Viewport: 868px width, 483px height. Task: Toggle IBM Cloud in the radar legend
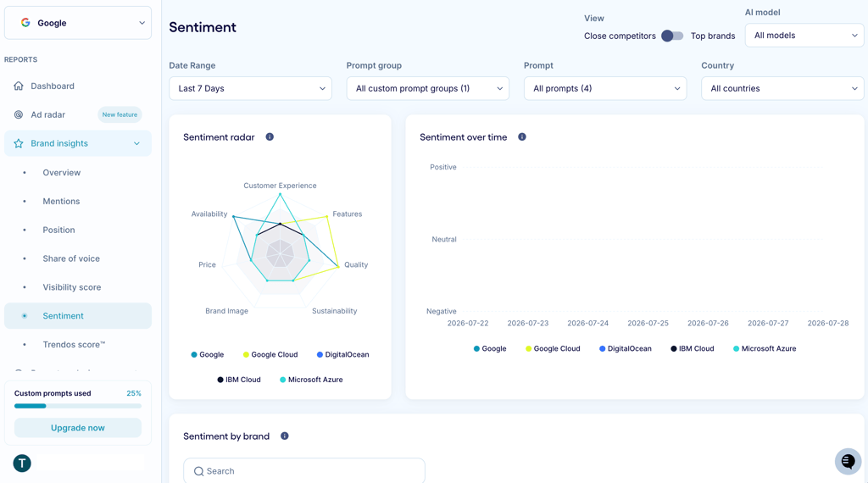(238, 380)
